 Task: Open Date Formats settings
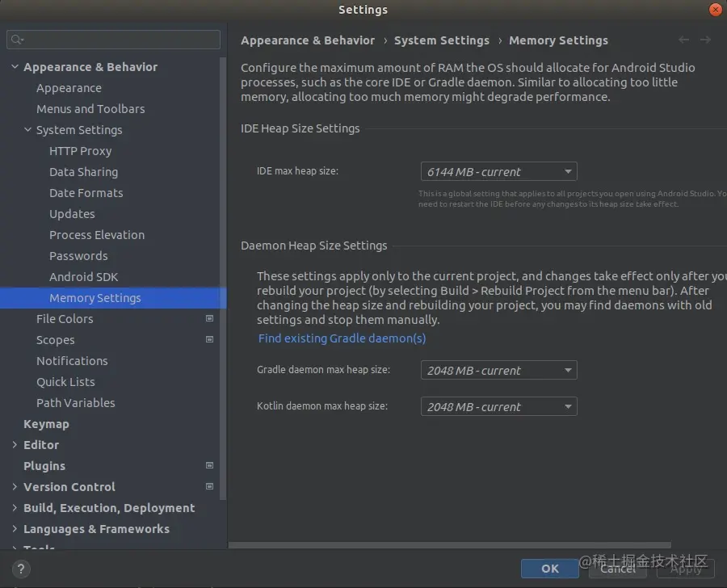point(86,193)
